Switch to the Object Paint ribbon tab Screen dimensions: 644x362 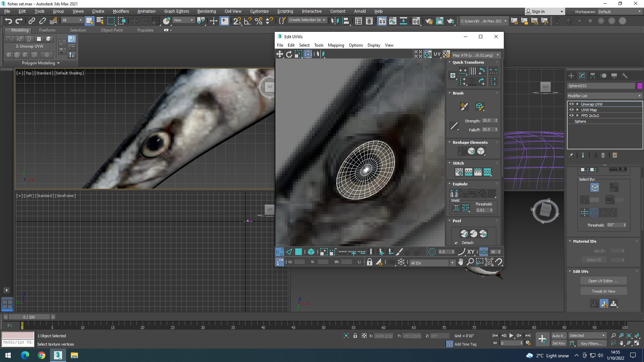[x=112, y=30]
